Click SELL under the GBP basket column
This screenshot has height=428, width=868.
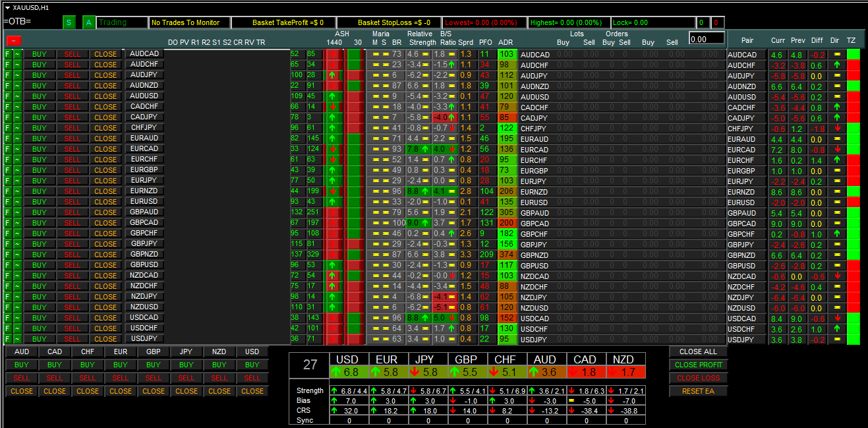pyautogui.click(x=154, y=378)
